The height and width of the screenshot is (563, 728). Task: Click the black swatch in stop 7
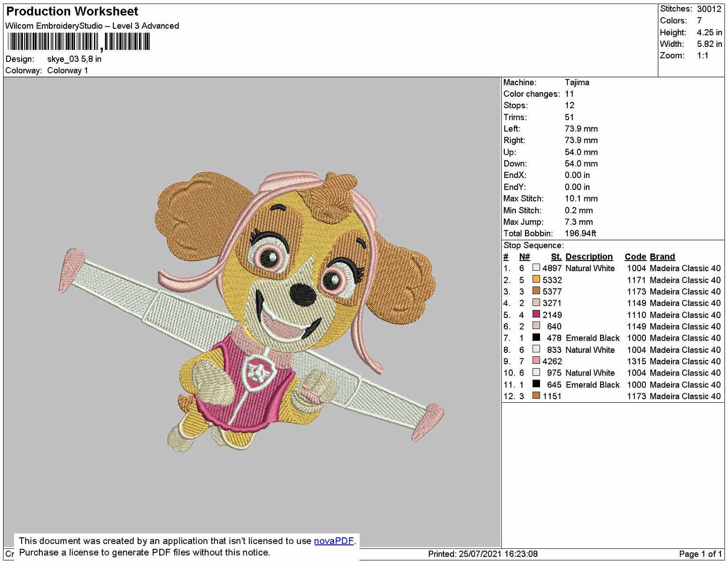[536, 337]
